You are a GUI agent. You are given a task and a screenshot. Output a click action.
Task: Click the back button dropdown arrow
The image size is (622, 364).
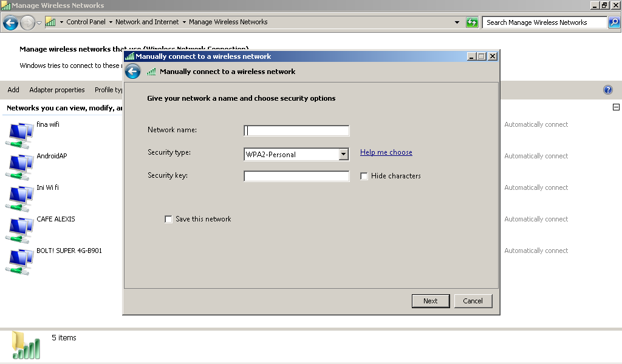tap(40, 22)
